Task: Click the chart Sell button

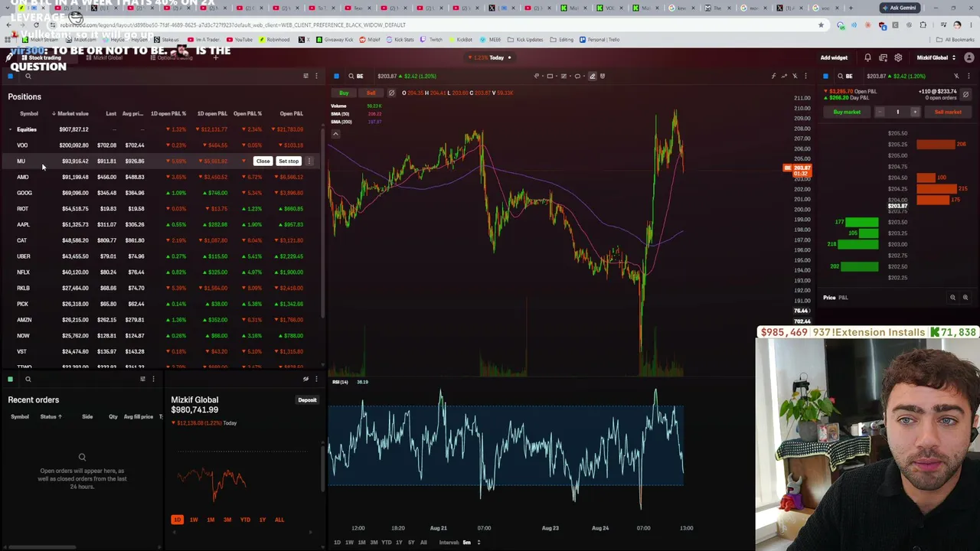Action: pyautogui.click(x=371, y=93)
